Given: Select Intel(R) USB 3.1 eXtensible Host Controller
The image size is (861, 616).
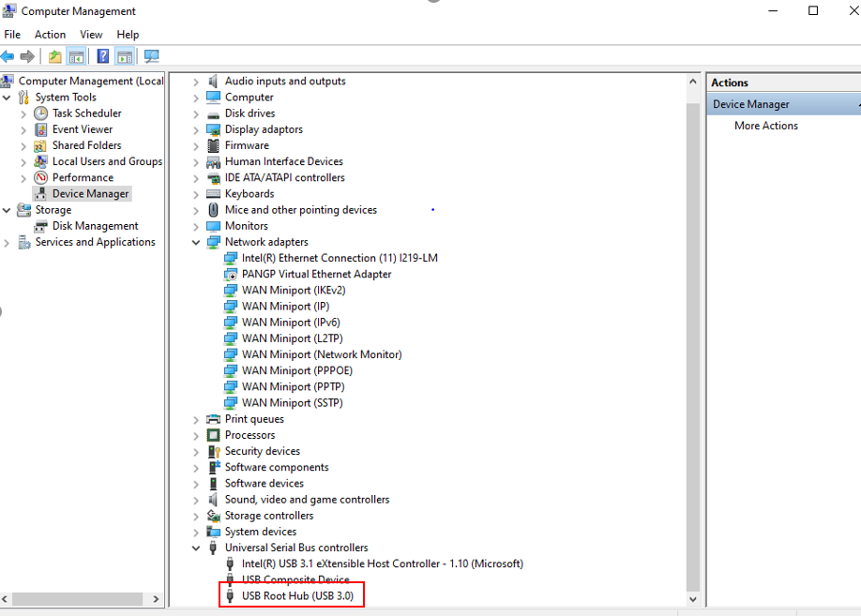Looking at the screenshot, I should pyautogui.click(x=382, y=563).
